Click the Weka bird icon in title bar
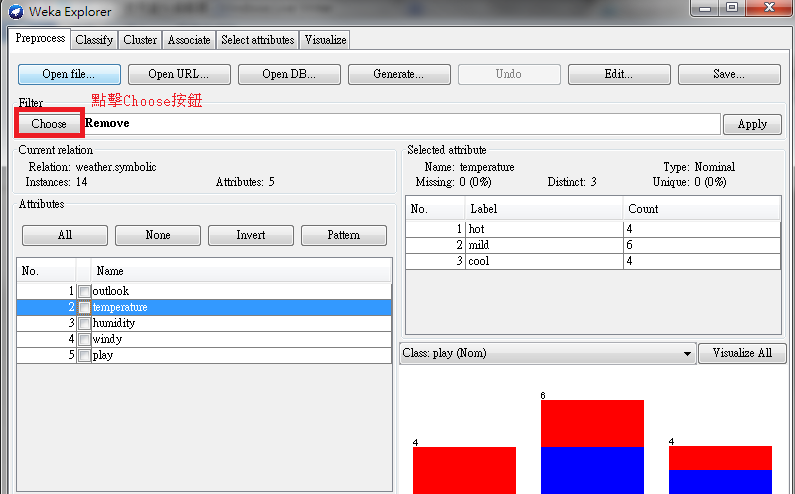The height and width of the screenshot is (494, 795). pyautogui.click(x=16, y=11)
